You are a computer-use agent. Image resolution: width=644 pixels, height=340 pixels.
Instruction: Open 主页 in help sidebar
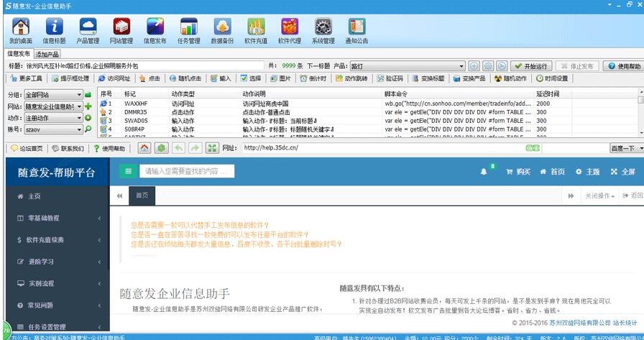point(57,196)
